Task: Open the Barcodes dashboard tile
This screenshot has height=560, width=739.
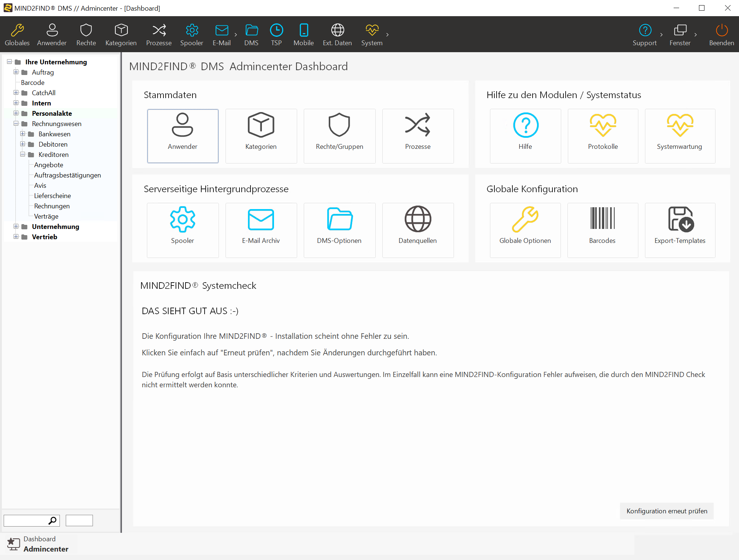Action: tap(603, 230)
